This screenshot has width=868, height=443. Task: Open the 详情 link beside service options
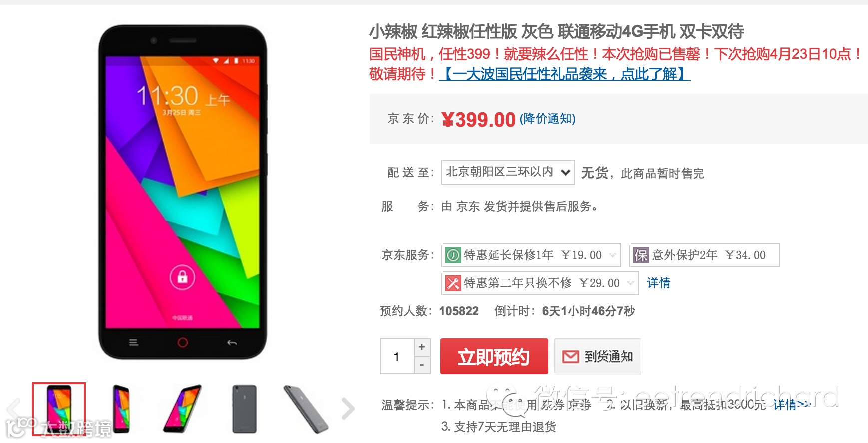pos(659,283)
